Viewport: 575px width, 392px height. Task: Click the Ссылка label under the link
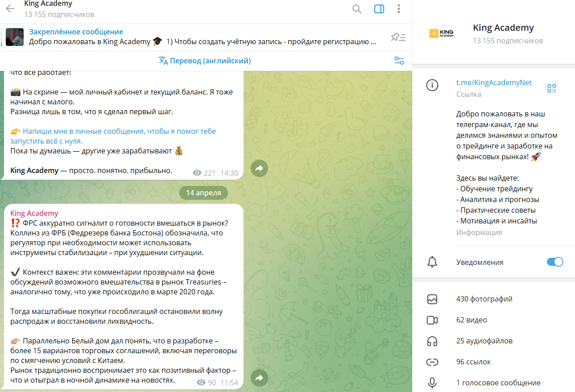click(x=469, y=95)
